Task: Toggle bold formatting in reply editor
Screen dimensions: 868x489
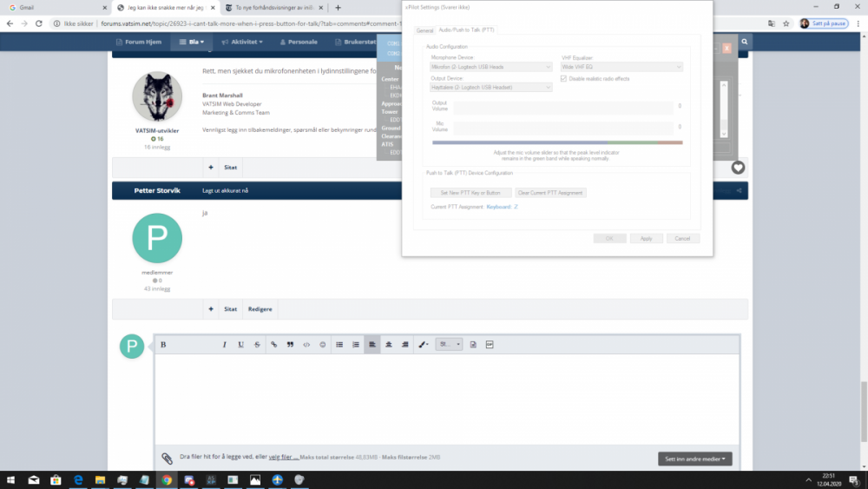Action: pos(163,345)
